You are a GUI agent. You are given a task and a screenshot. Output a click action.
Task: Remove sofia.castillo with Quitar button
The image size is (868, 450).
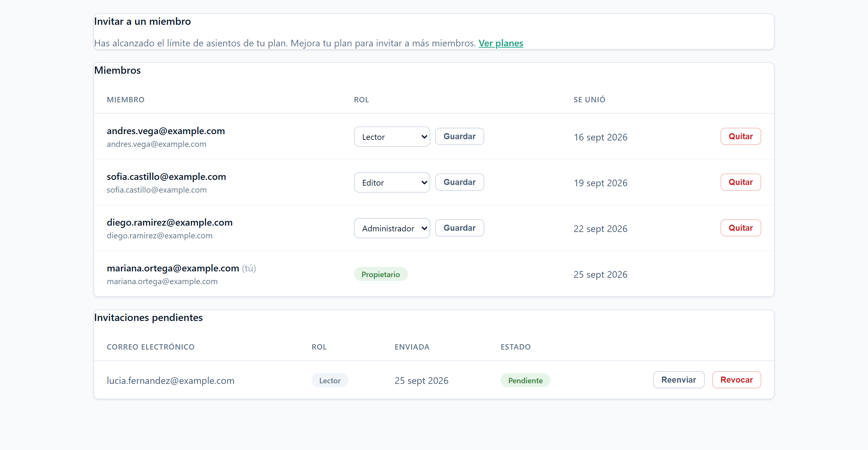tap(741, 182)
